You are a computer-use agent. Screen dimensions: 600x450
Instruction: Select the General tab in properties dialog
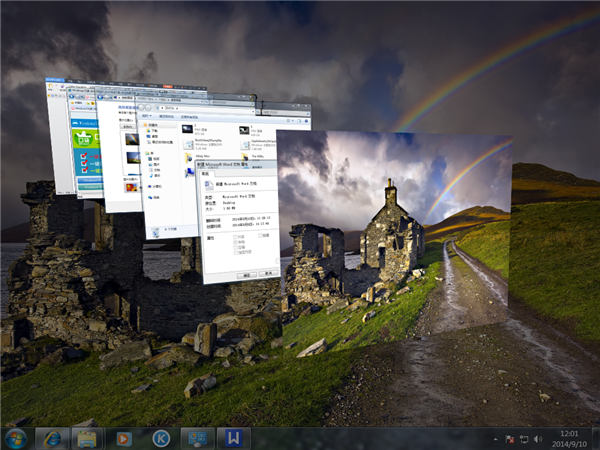[207, 175]
